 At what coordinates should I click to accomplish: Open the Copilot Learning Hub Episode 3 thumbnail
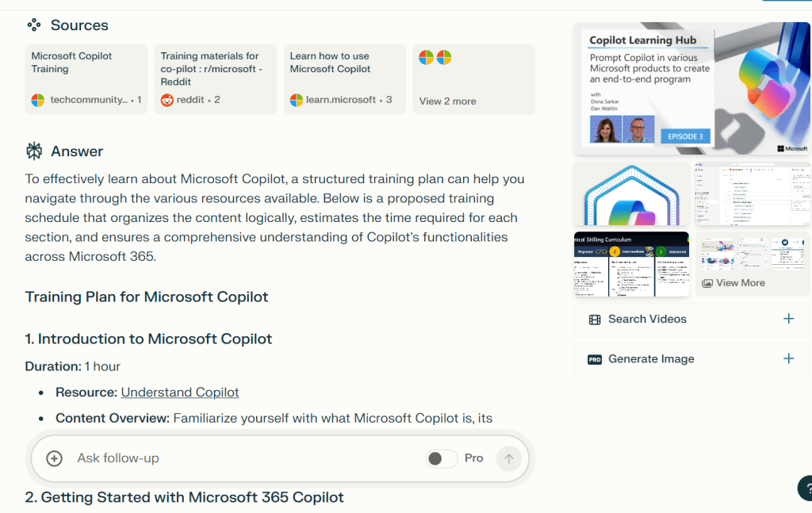(691, 88)
